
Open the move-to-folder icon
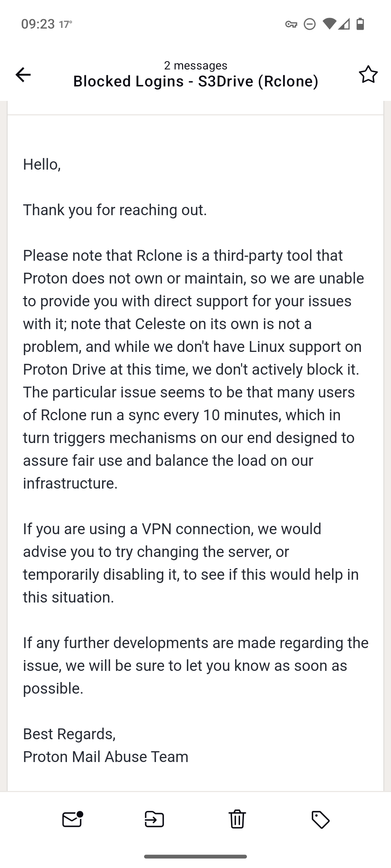(155, 819)
